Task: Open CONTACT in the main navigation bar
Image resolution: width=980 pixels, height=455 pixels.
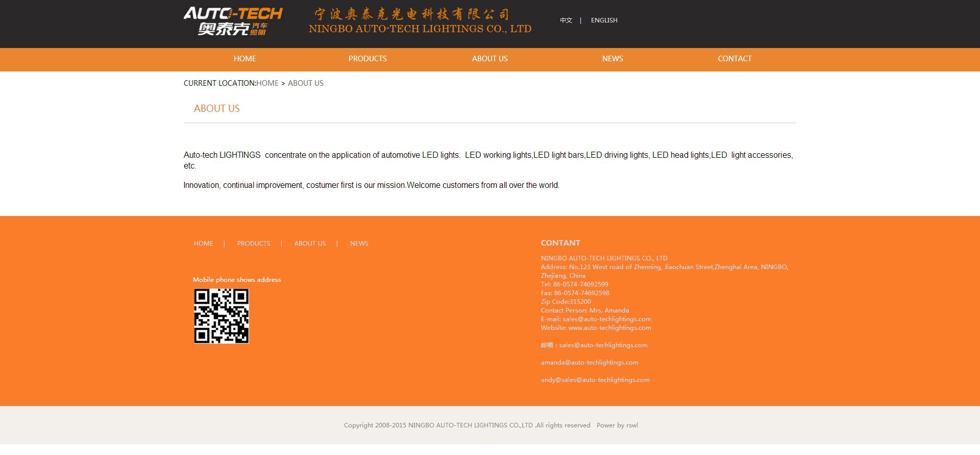Action: click(x=734, y=59)
